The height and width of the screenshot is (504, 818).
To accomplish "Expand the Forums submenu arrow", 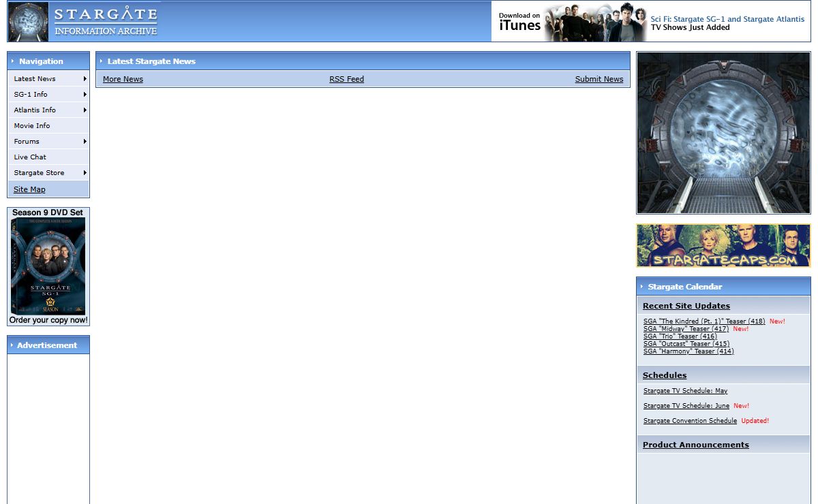I will [x=85, y=142].
